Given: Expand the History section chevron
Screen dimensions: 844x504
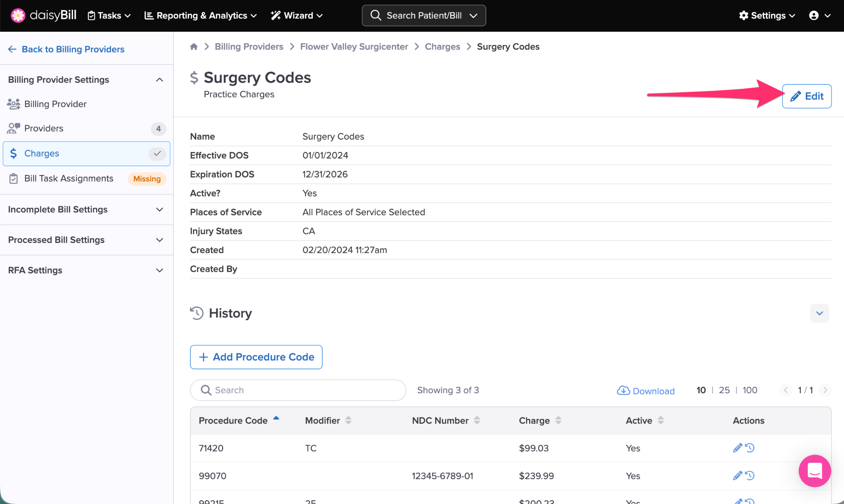Looking at the screenshot, I should click(x=819, y=313).
